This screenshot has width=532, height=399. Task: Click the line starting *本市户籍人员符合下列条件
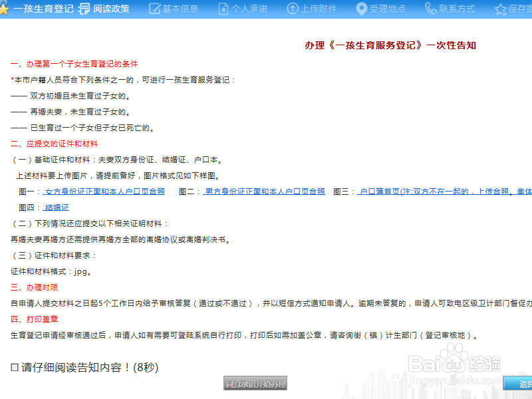click(x=123, y=80)
